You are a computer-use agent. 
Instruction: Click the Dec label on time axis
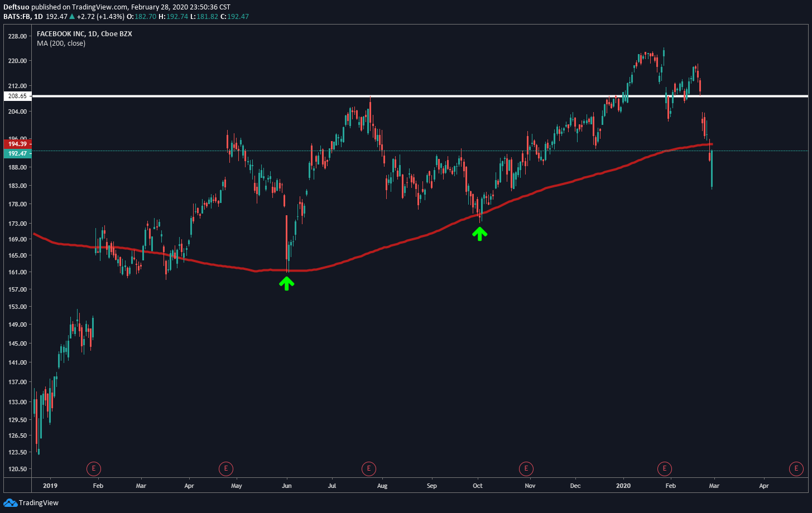(x=575, y=486)
